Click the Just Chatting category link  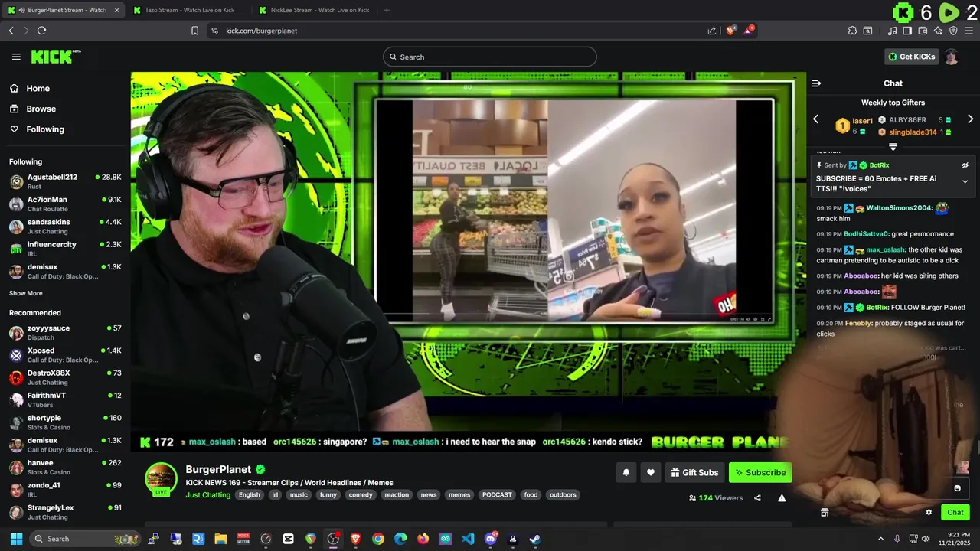pyautogui.click(x=207, y=495)
